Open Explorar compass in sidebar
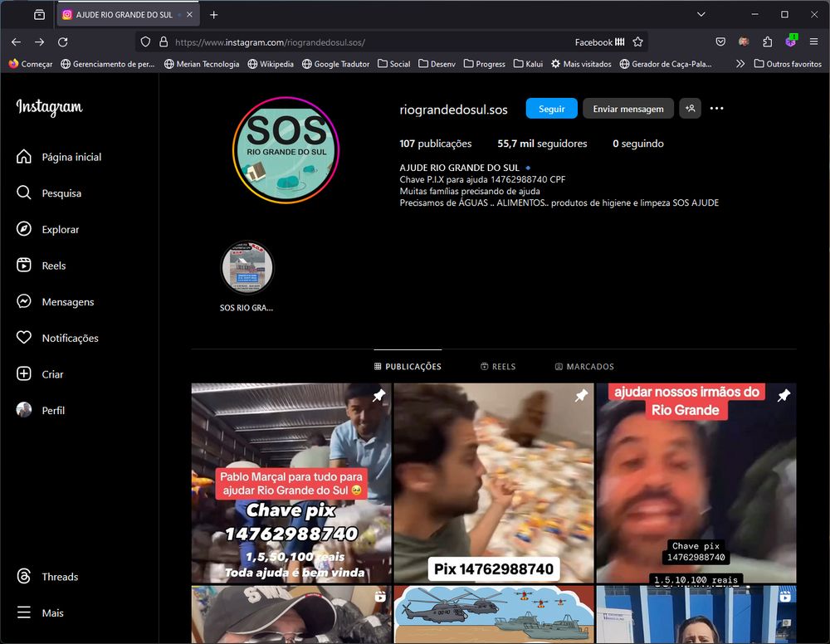The image size is (830, 644). 47,229
